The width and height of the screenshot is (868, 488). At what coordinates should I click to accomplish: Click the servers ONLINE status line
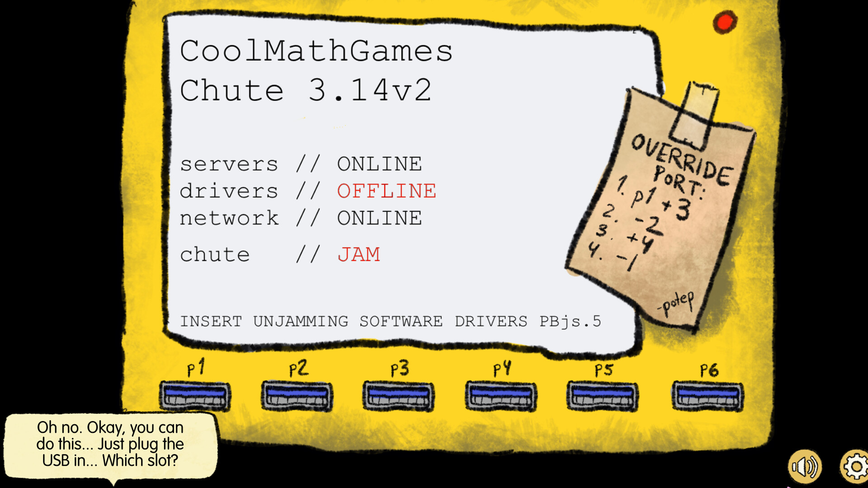pos(302,164)
